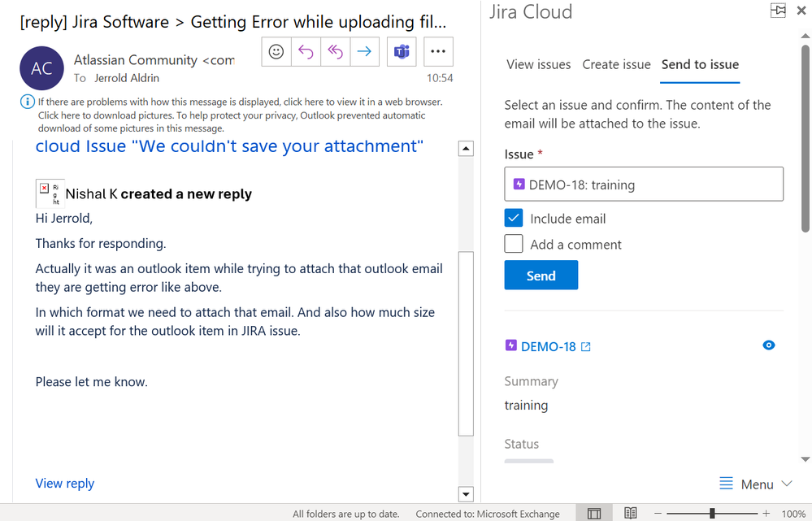812x521 pixels.
Task: Click the info icon by display warning
Action: pos(28,102)
